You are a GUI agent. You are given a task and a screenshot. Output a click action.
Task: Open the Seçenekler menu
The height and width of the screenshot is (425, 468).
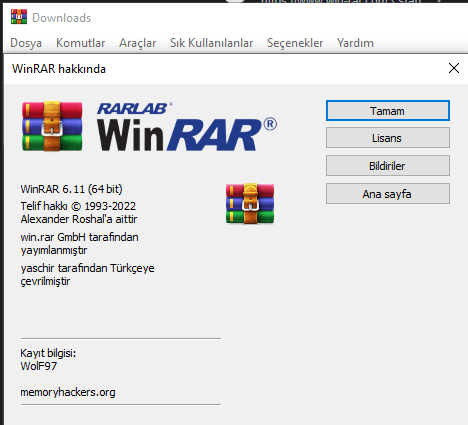(x=295, y=43)
